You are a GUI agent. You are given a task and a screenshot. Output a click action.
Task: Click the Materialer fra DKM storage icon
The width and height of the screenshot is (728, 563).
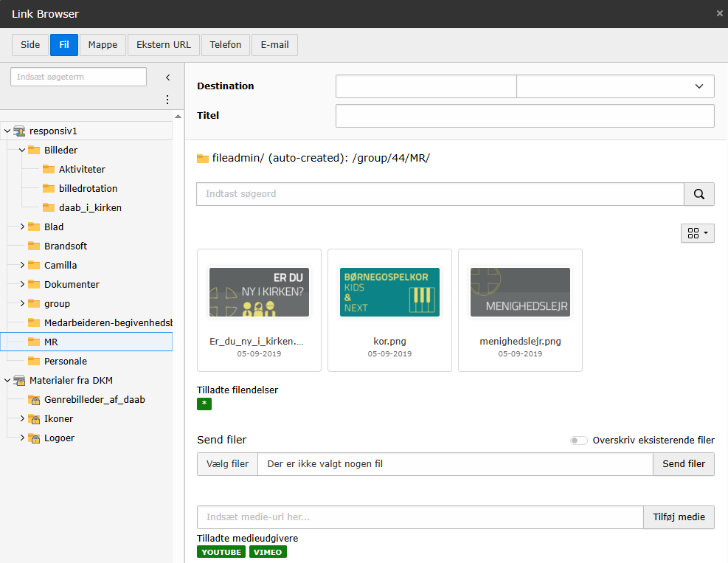pyautogui.click(x=19, y=381)
